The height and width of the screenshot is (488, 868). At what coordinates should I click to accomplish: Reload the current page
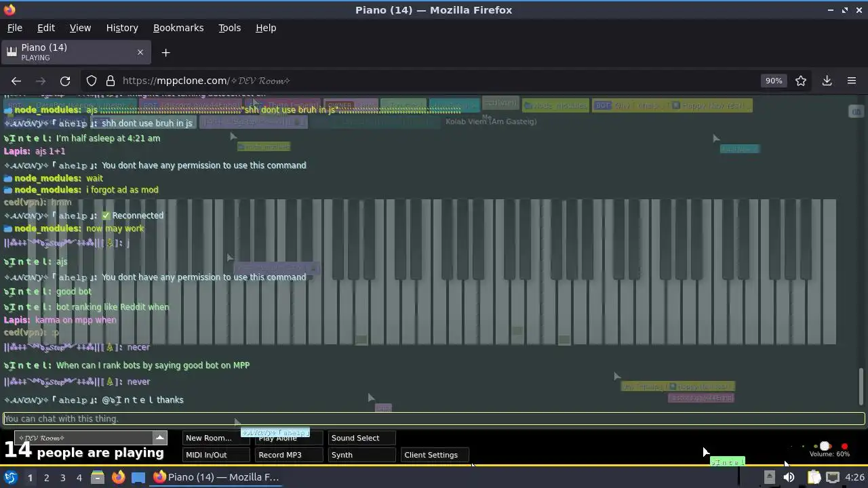(x=65, y=81)
